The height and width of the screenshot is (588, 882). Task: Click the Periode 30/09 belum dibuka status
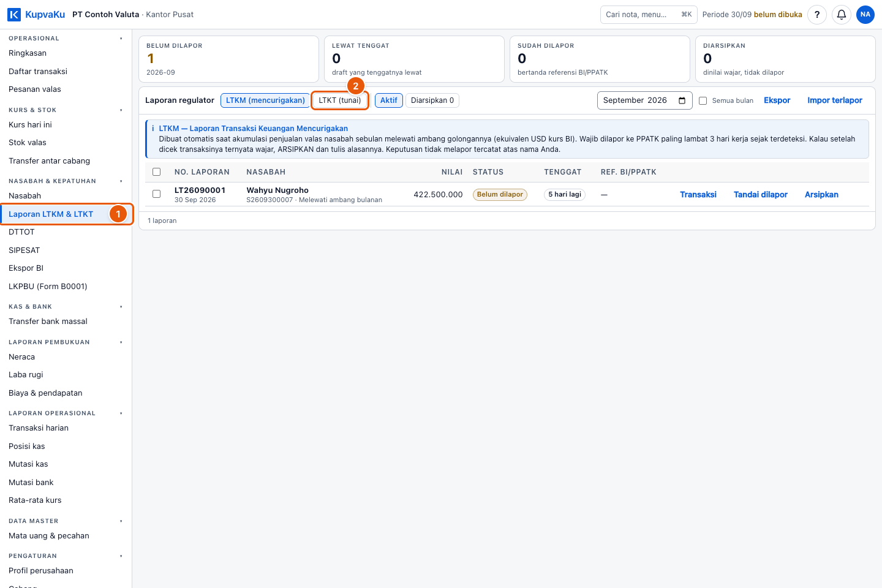752,15
